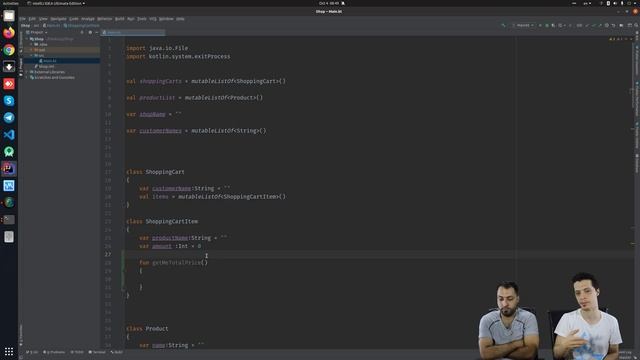Start debugging with the bug icon
Viewport: 640px width, 360px height.
[547, 25]
